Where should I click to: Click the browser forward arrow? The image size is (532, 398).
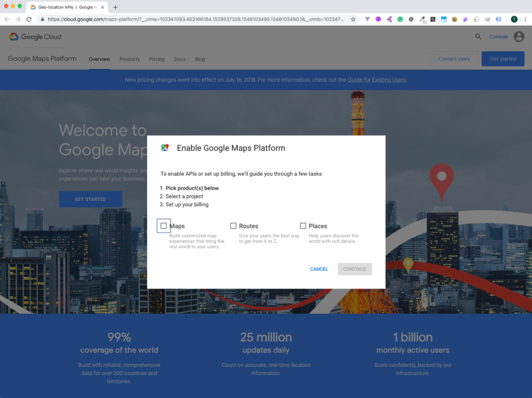point(18,19)
